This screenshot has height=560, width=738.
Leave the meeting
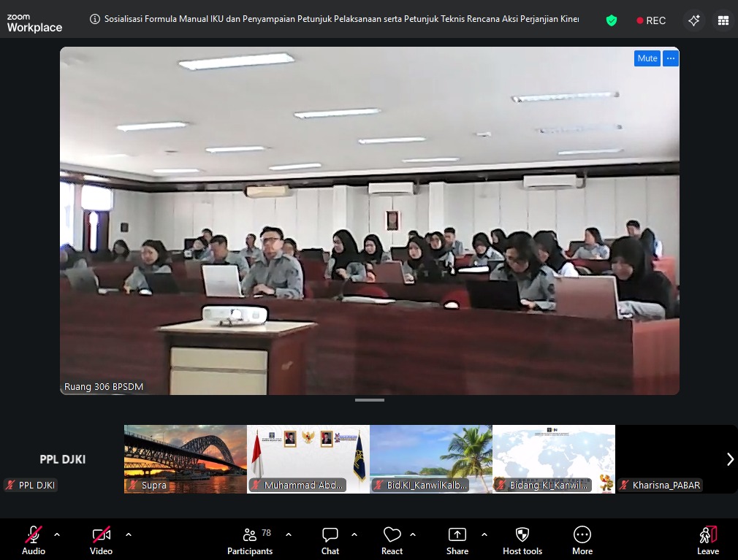point(707,541)
